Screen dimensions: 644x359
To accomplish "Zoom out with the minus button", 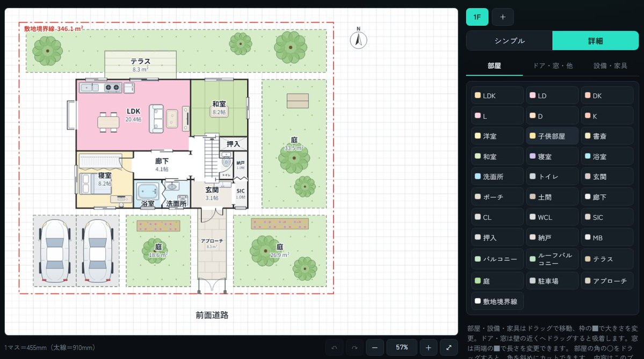I will (374, 348).
